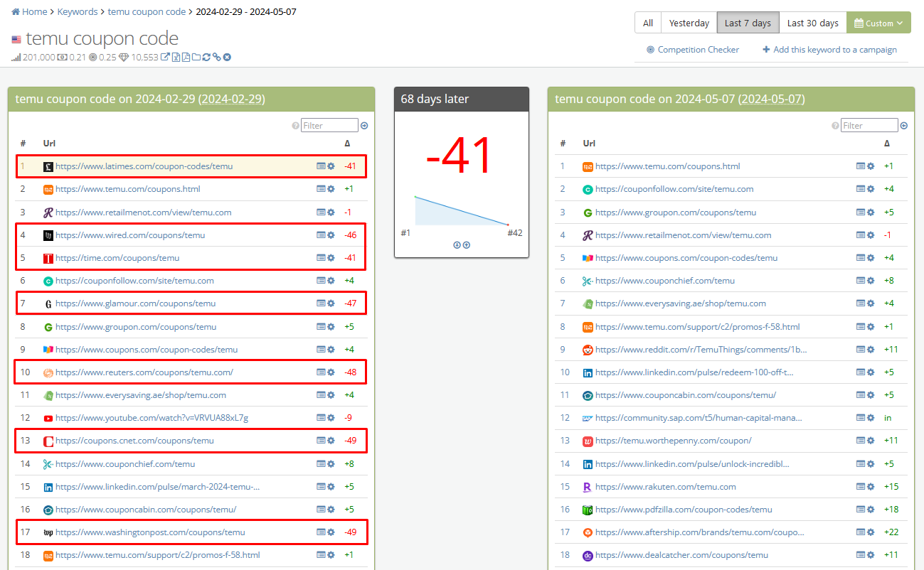Open washingtonpost.com coupons URL
924x570 pixels.
(150, 532)
